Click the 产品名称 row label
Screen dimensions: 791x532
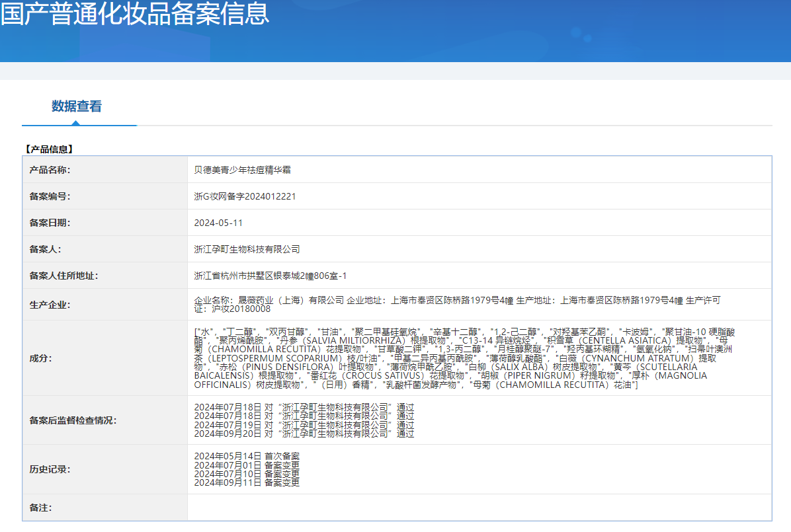(x=50, y=170)
